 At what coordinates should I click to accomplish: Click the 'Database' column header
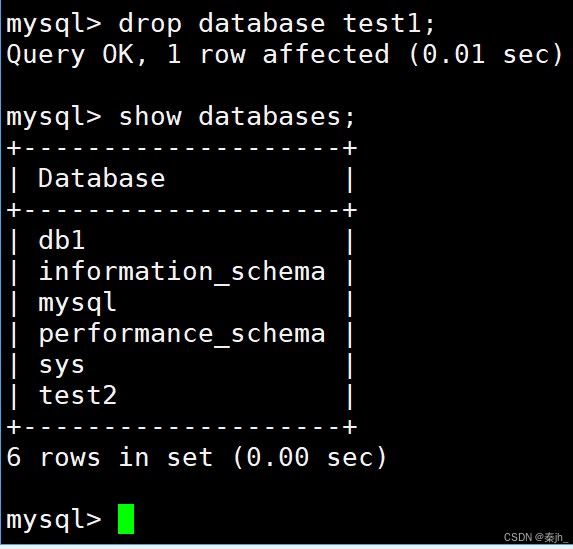point(102,178)
